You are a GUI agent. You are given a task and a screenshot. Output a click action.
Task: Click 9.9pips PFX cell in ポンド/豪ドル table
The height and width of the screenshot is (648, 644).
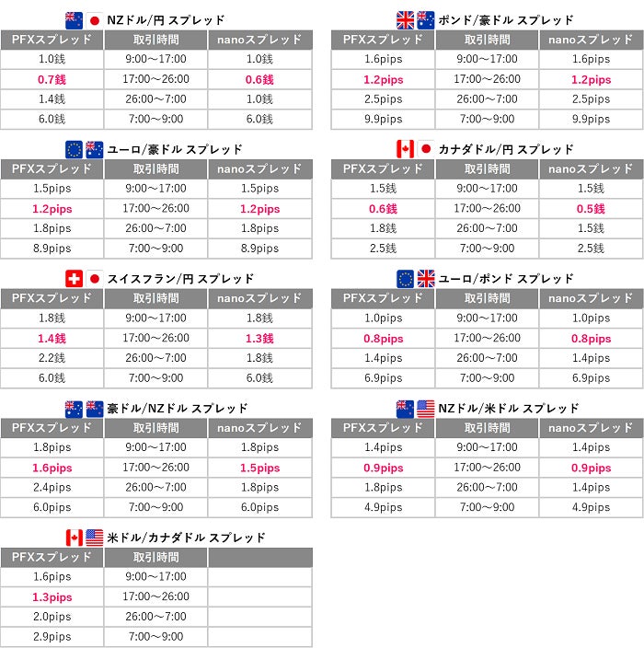point(383,119)
